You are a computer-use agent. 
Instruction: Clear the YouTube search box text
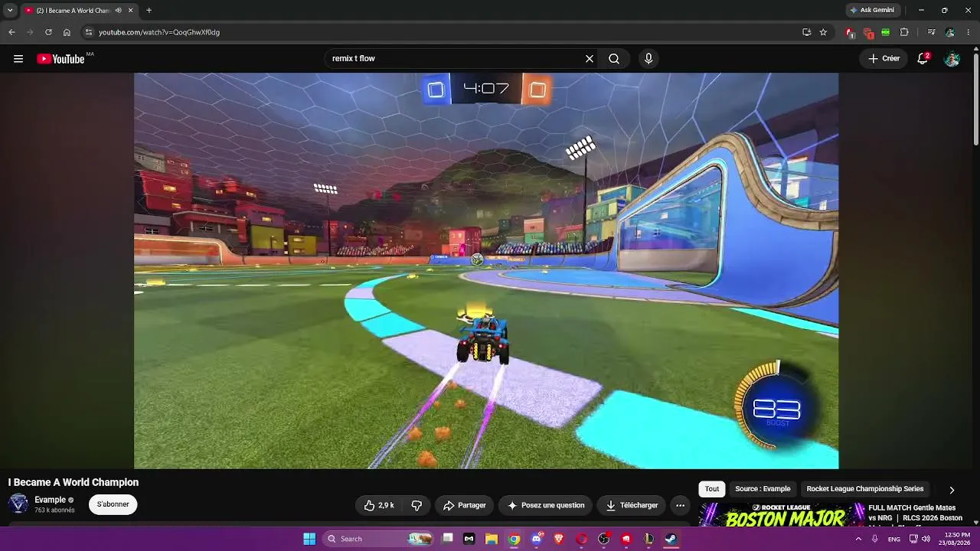pyautogui.click(x=590, y=59)
